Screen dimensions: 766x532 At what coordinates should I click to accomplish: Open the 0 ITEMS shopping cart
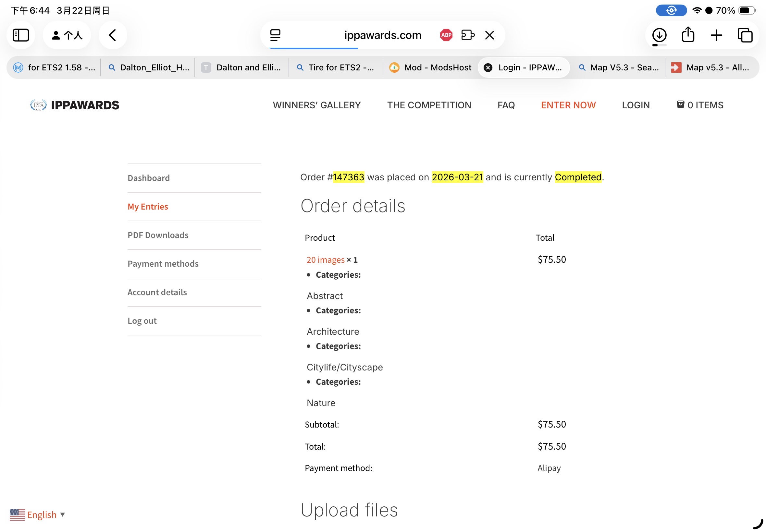[x=699, y=105]
